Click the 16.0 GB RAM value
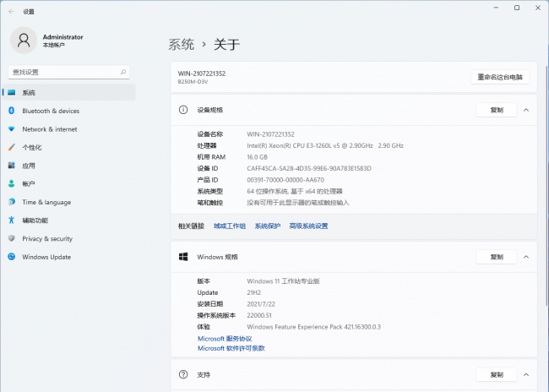This screenshot has width=549, height=392. point(257,157)
